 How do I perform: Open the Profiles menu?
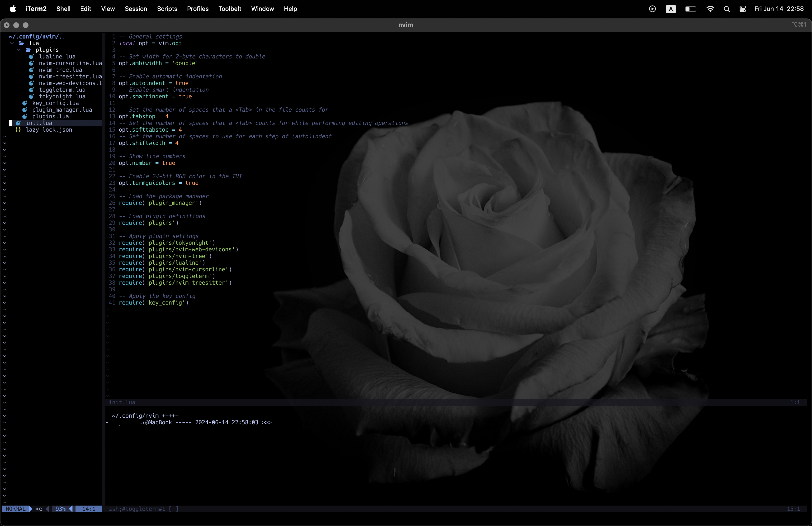click(x=198, y=9)
